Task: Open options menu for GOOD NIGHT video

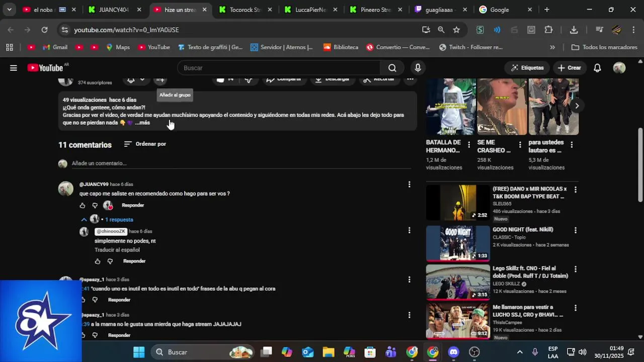Action: click(x=576, y=230)
